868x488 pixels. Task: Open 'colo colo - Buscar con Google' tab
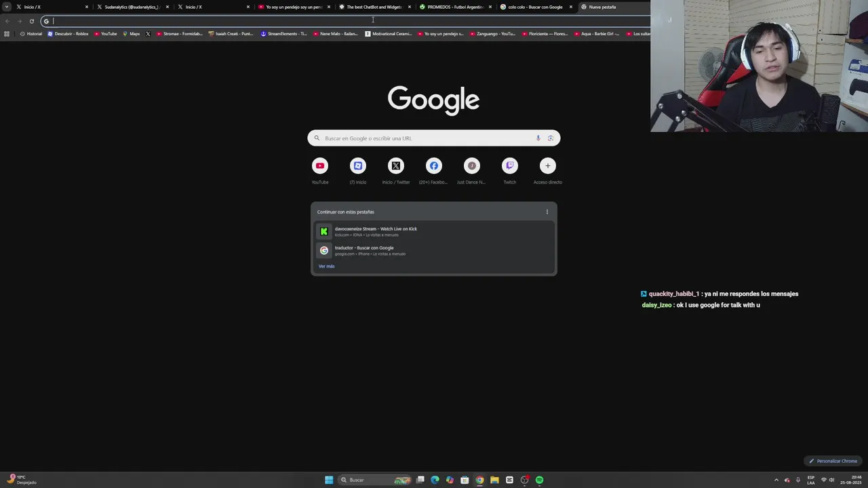click(536, 7)
